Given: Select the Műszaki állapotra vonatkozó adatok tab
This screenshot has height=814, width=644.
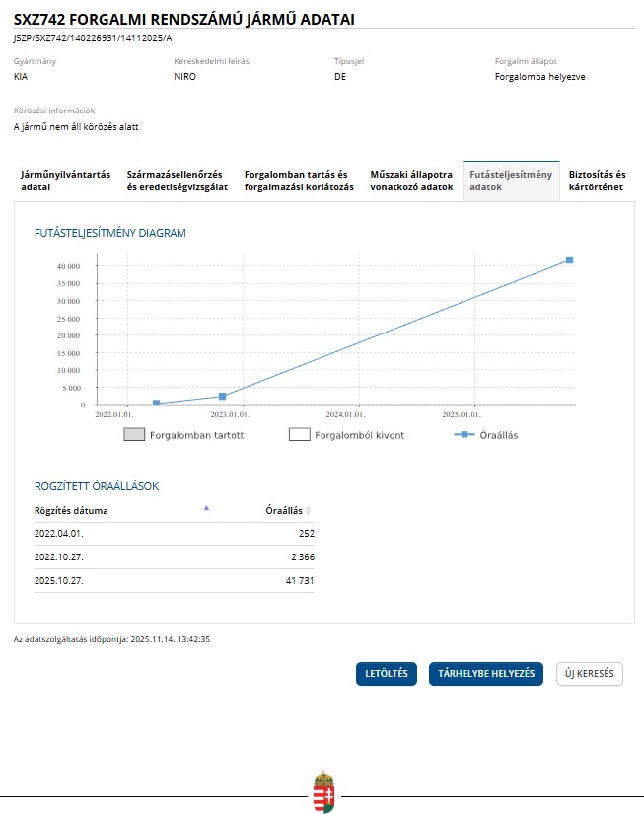Looking at the screenshot, I should tap(411, 181).
